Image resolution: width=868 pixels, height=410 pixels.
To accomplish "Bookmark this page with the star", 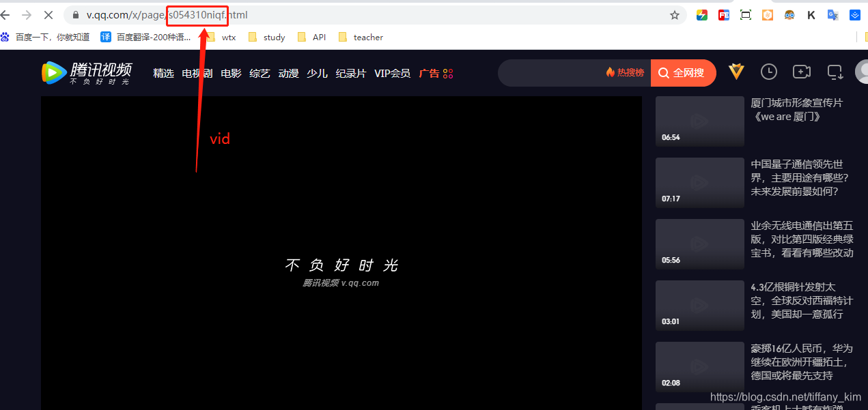I will point(675,15).
